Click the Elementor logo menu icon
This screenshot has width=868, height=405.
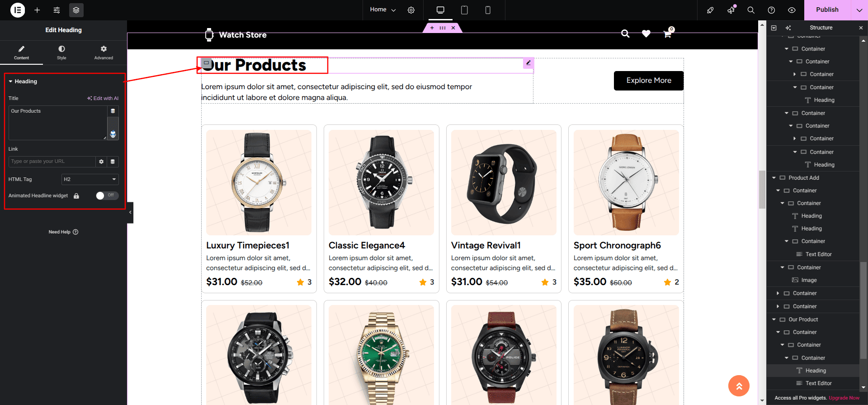[x=18, y=10]
